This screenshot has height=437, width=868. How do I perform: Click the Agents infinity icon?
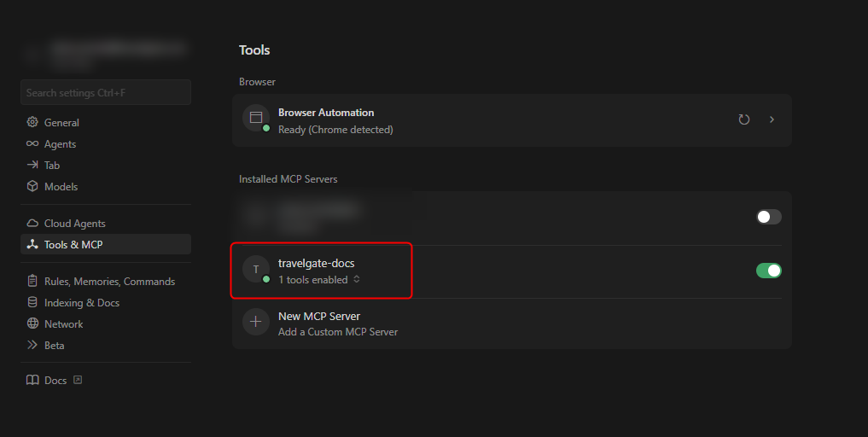coord(32,144)
